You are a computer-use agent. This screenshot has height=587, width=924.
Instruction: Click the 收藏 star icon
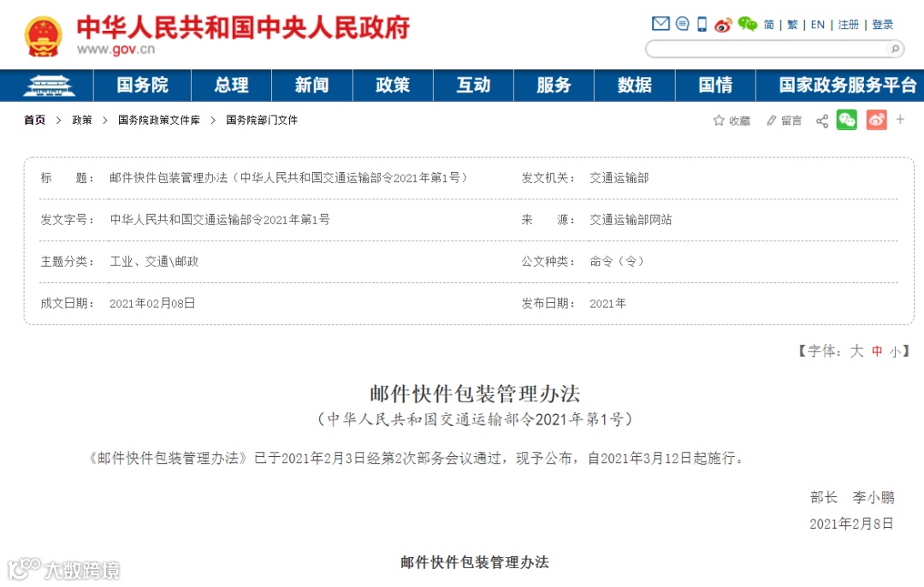[x=719, y=121]
